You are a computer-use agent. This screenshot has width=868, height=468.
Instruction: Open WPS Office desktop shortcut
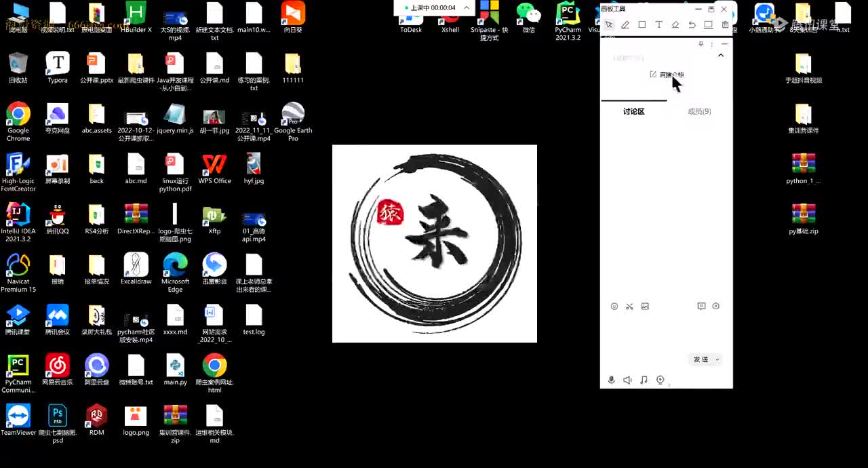[214, 168]
